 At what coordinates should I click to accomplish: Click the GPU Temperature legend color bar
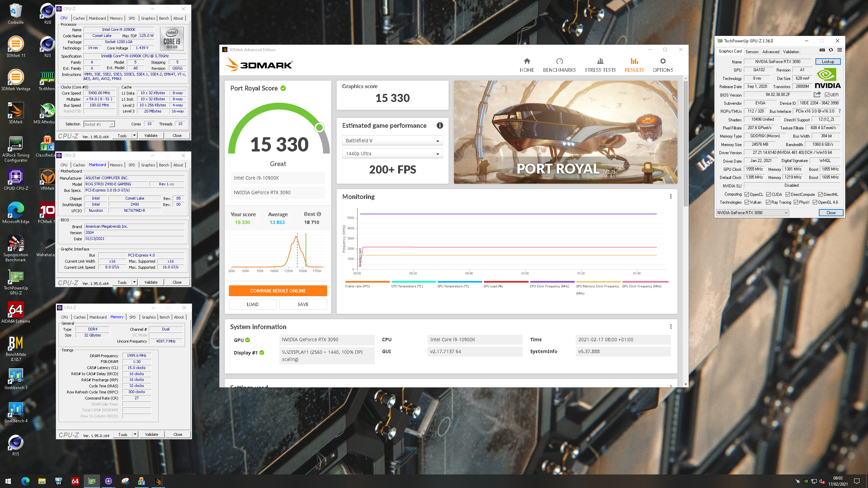tap(459, 282)
